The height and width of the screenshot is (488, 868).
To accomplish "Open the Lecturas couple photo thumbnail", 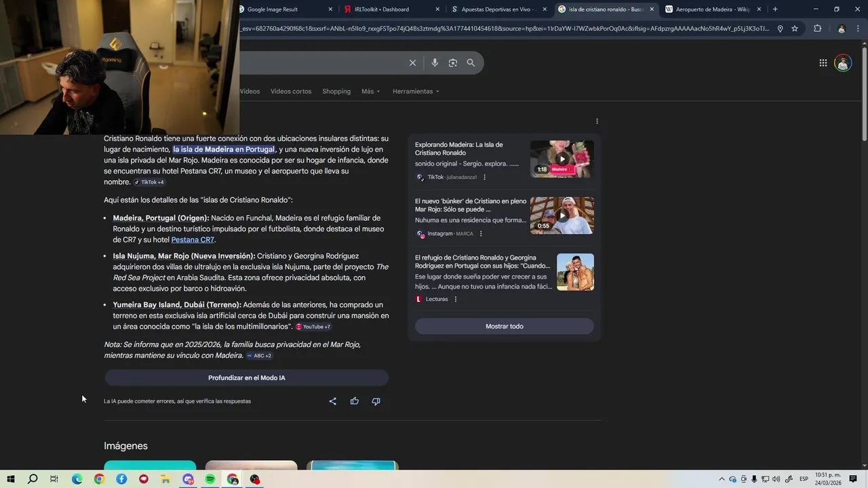I will click(575, 272).
